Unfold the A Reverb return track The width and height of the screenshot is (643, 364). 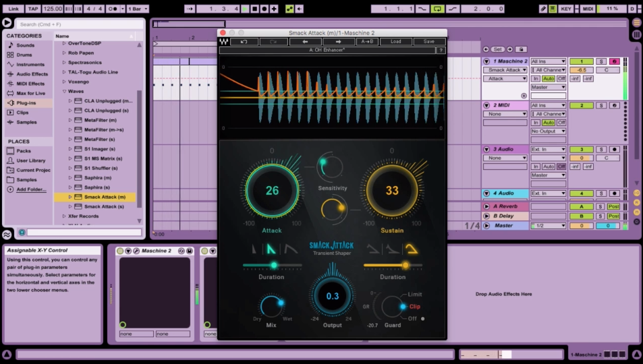point(486,206)
